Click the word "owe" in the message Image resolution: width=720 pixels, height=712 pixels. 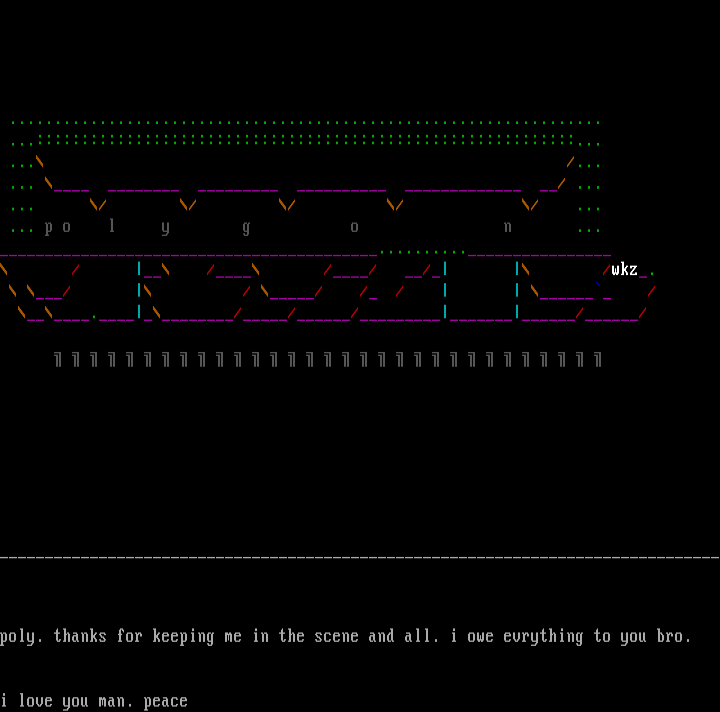coord(480,636)
